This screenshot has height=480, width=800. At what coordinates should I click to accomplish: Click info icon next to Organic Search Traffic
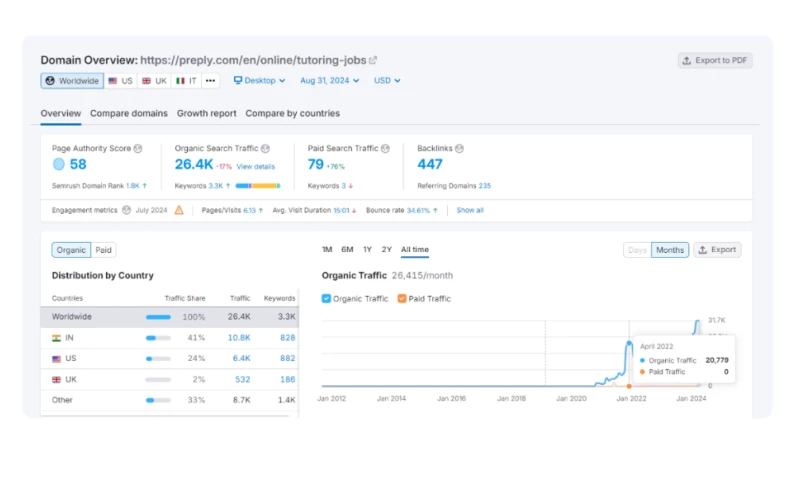coord(265,148)
